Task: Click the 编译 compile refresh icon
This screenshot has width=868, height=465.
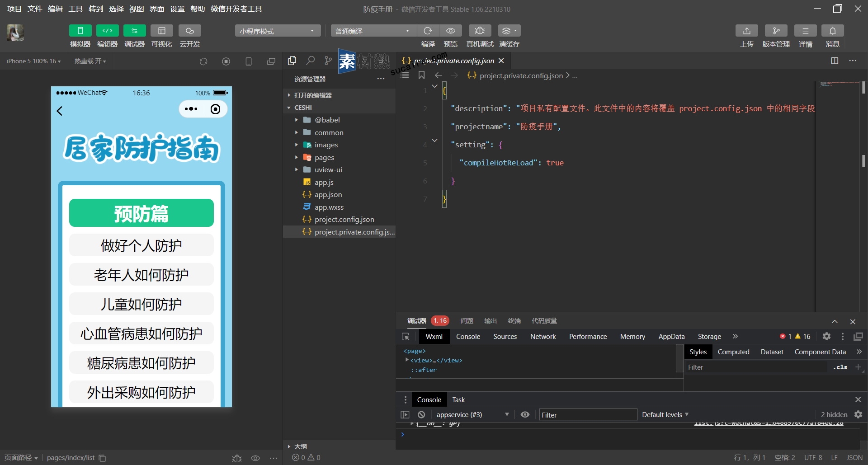Action: (x=428, y=31)
